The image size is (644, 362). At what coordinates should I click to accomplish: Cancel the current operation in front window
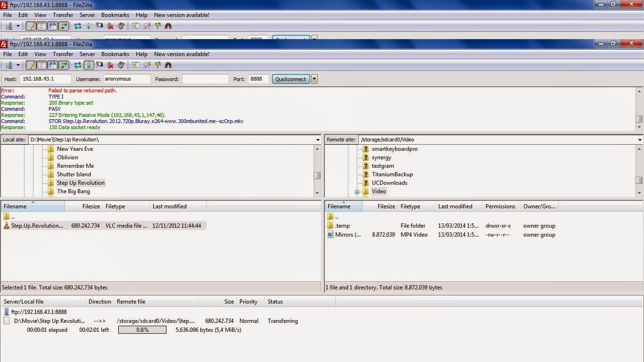tap(99, 65)
